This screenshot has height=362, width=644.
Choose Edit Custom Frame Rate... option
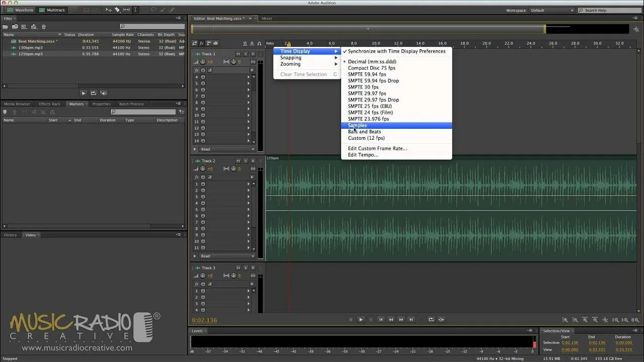(396, 148)
